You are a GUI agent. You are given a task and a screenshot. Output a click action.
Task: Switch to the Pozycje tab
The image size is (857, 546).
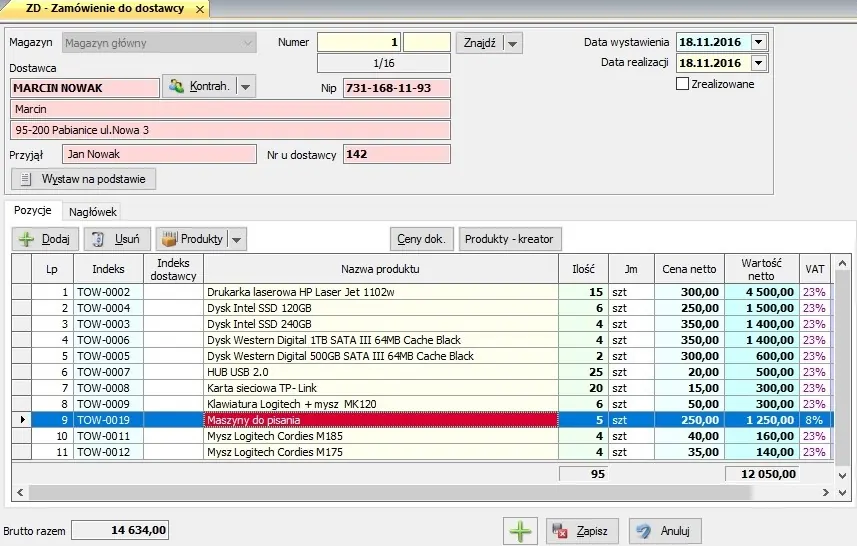tap(33, 210)
